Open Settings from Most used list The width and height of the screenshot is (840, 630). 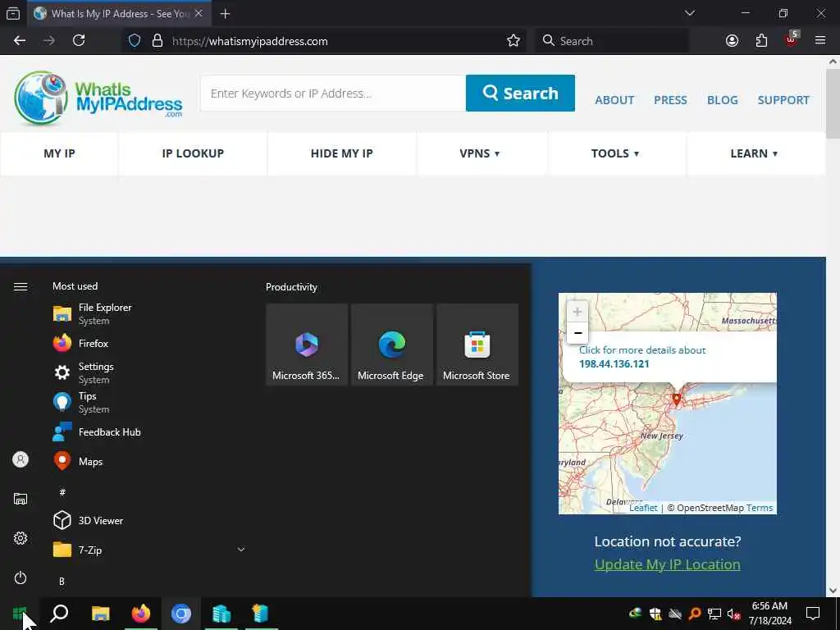pos(150,373)
